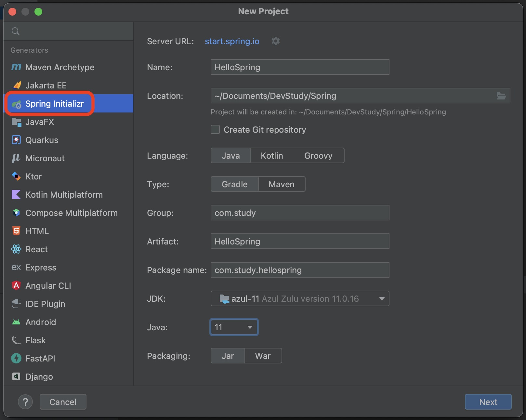Enable Create Git repository checkbox
Screen dimensions: 526x420
click(x=215, y=129)
